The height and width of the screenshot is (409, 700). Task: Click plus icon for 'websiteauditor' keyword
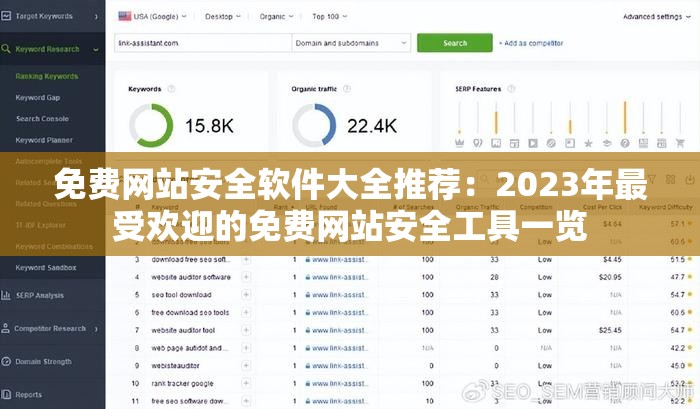[x=246, y=365]
